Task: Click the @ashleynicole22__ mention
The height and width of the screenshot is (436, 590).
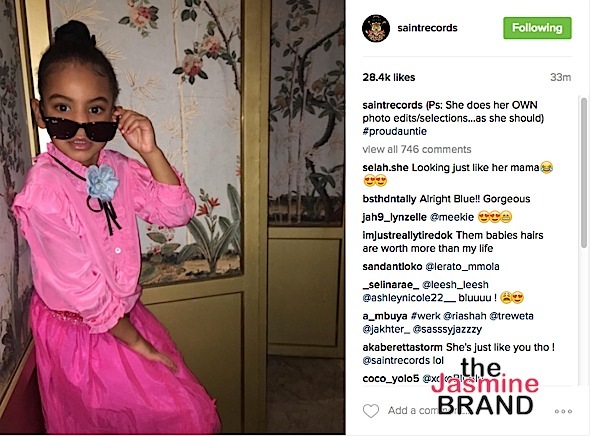Action: click(x=409, y=298)
